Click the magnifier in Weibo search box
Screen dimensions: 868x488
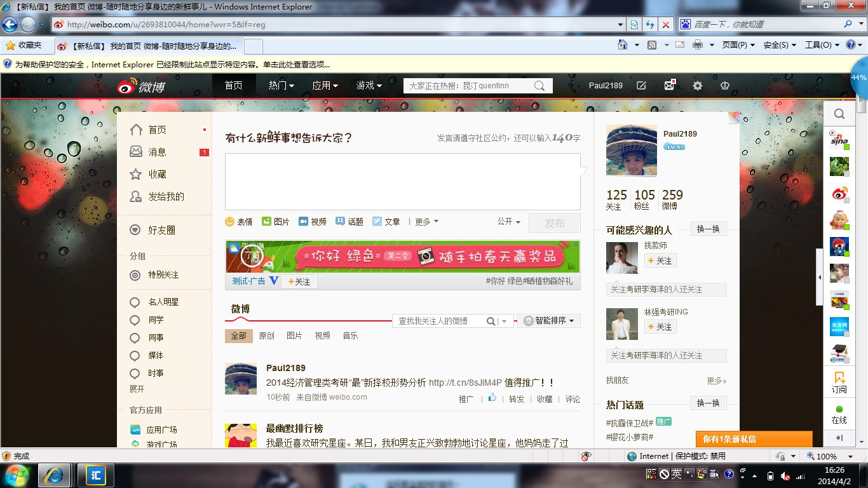coord(539,86)
